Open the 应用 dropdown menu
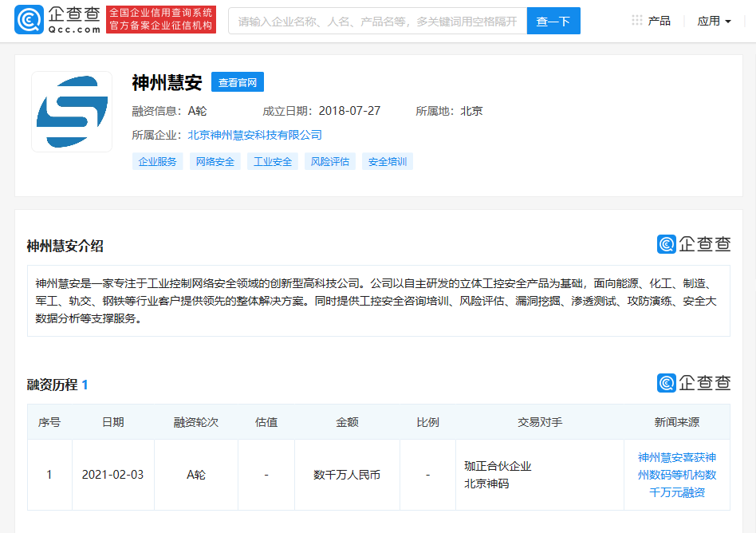Screen dimensions: 756x533 (714, 21)
